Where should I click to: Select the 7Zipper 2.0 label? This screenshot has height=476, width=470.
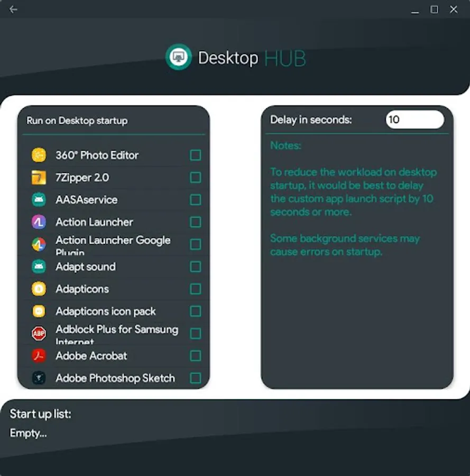(x=82, y=178)
